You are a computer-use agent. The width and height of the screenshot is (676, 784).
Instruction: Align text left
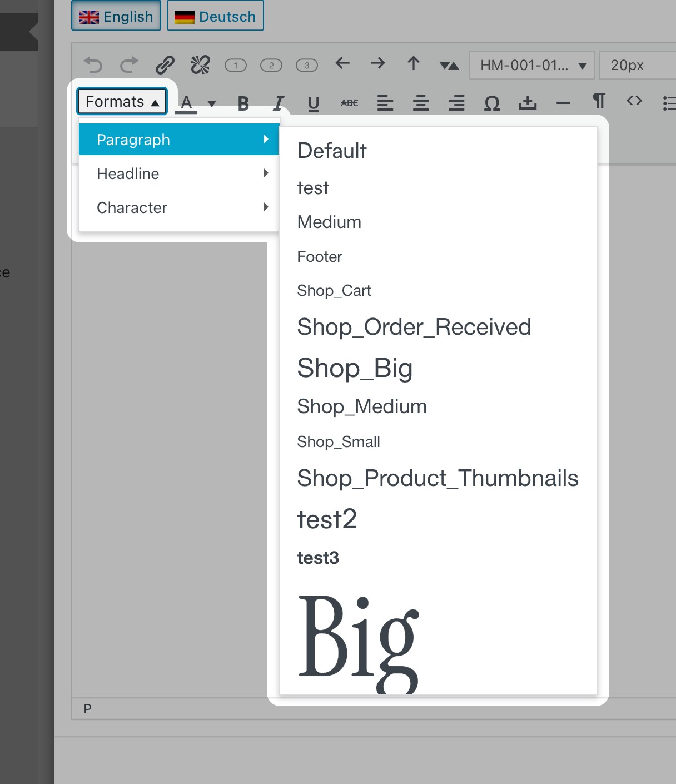385,103
